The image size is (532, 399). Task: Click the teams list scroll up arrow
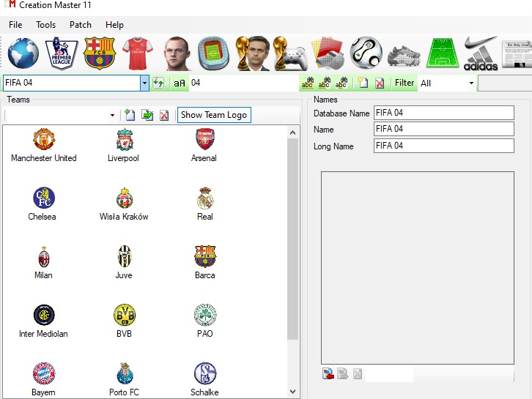(x=292, y=133)
